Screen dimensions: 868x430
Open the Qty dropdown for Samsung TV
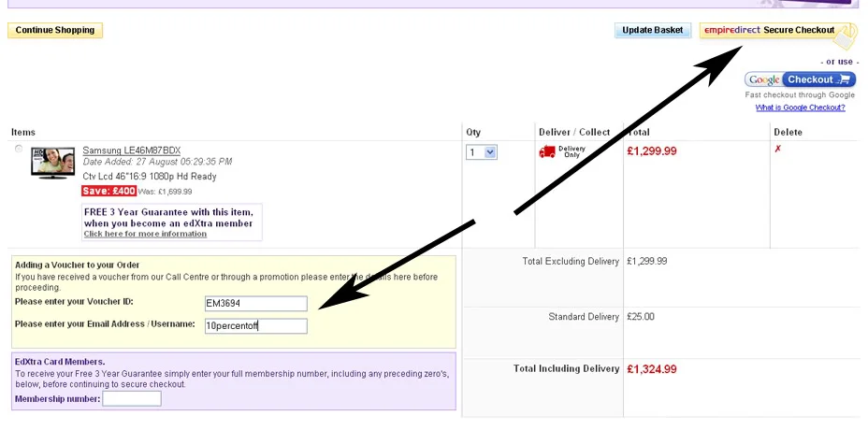481,152
